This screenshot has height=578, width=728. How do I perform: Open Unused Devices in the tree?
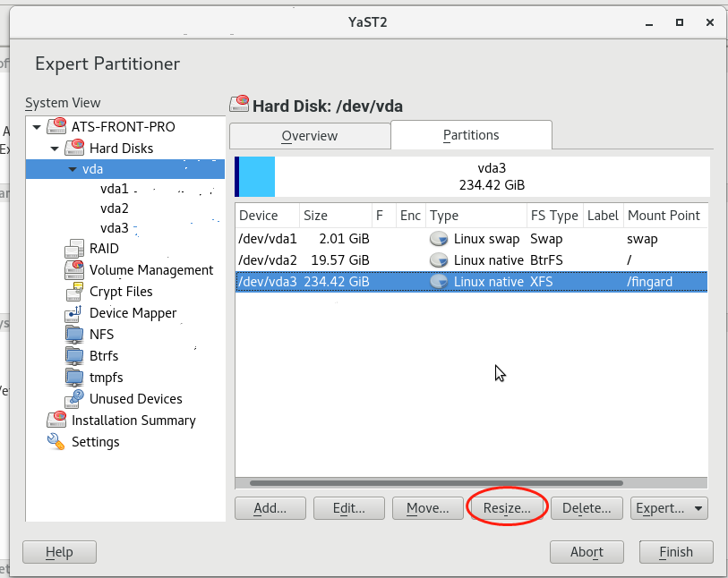tap(135, 399)
